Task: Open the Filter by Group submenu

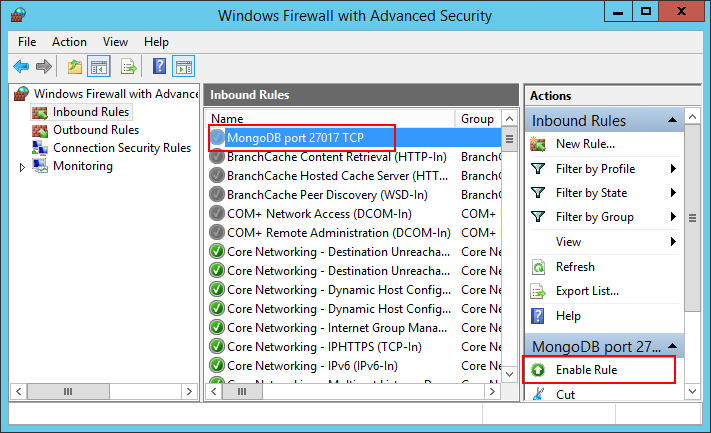Action: [x=673, y=217]
